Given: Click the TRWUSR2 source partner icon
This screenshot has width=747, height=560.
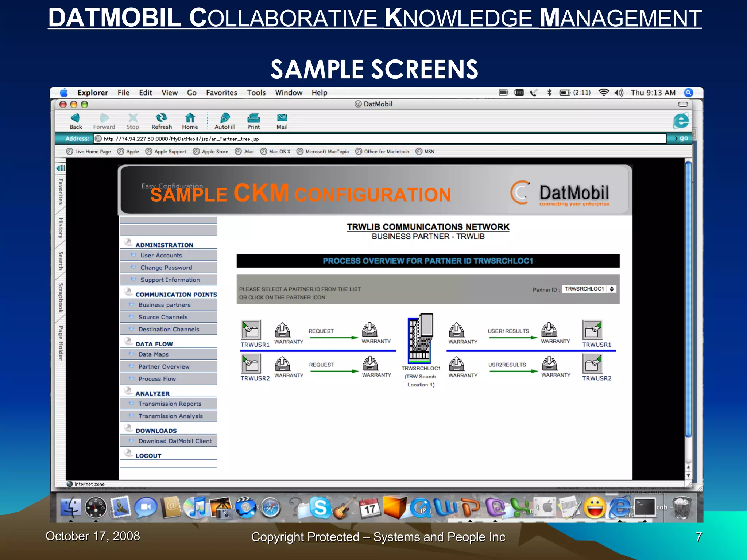Looking at the screenshot, I should 251,363.
